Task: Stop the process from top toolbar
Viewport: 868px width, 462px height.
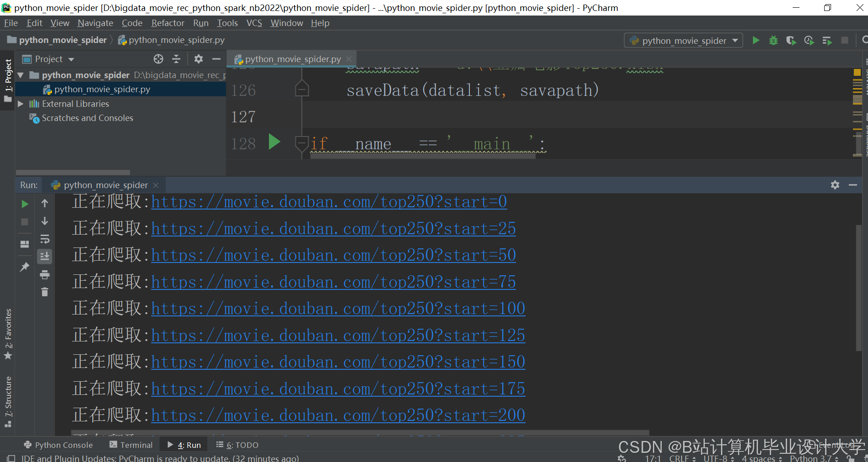Action: [845, 41]
